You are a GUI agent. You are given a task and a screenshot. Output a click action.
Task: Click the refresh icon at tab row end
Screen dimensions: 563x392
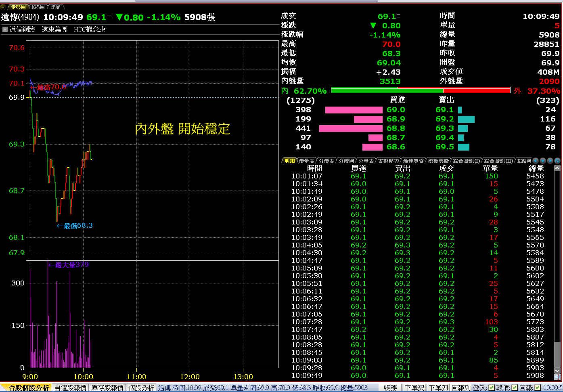557,161
